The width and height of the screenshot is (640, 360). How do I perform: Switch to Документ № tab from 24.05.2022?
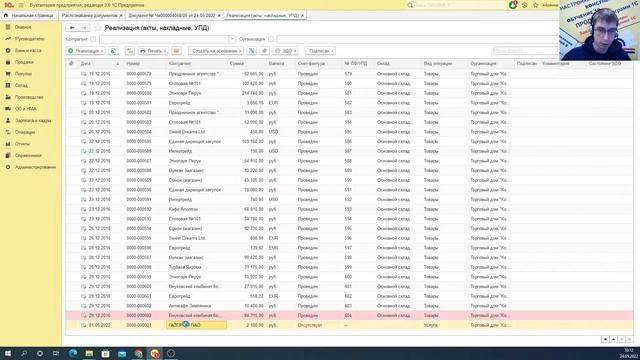[x=171, y=15]
